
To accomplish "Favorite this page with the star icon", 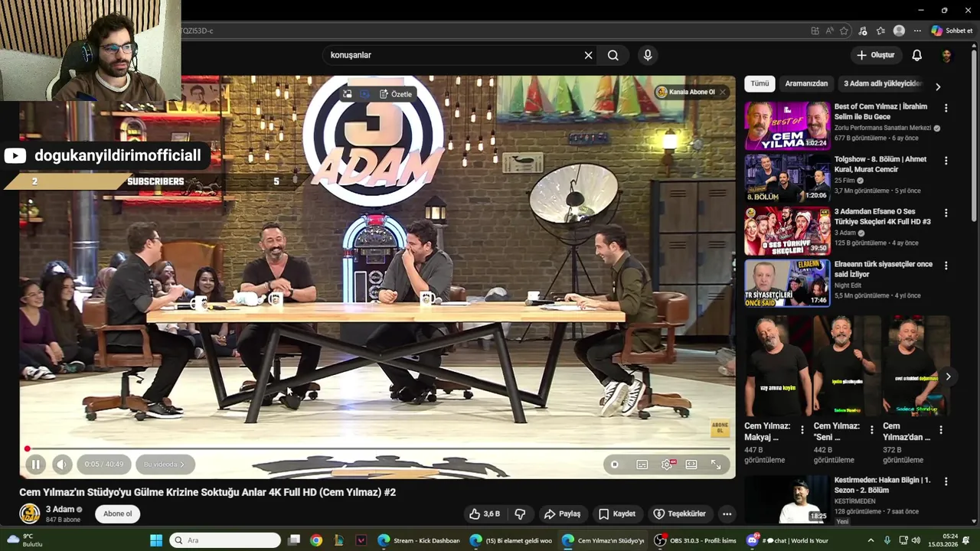I will pyautogui.click(x=844, y=31).
